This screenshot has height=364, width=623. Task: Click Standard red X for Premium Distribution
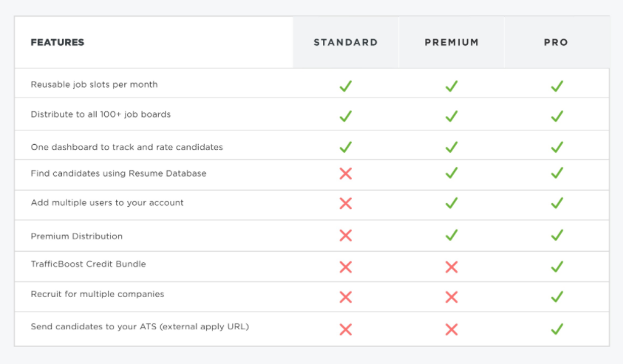coord(345,236)
